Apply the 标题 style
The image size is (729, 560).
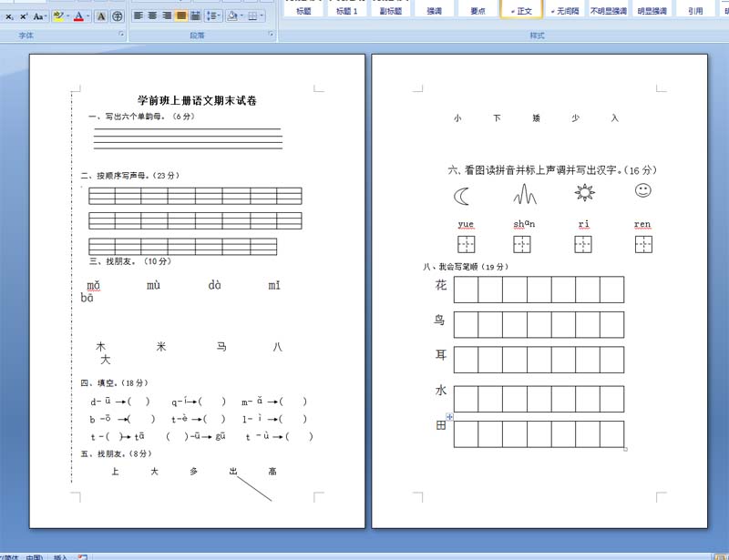[x=303, y=9]
